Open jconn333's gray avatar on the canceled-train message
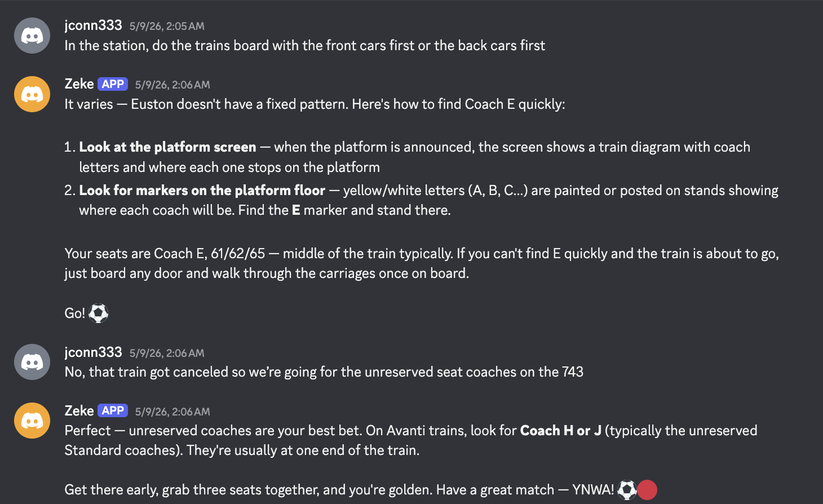Image resolution: width=823 pixels, height=504 pixels. coord(32,362)
